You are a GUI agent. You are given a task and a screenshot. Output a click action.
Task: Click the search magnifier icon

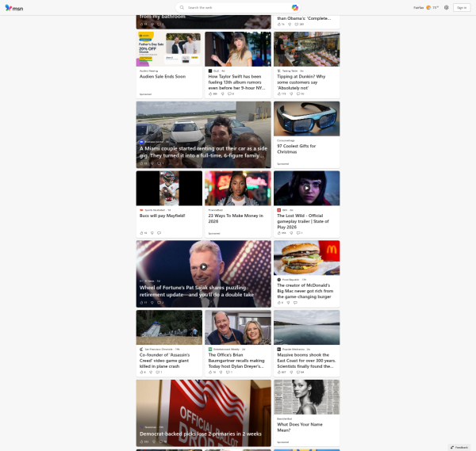pyautogui.click(x=182, y=8)
